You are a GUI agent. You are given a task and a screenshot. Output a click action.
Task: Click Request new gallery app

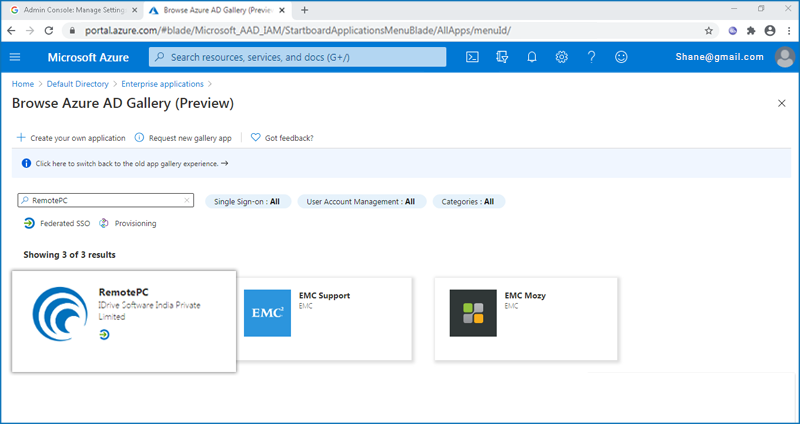tap(189, 138)
